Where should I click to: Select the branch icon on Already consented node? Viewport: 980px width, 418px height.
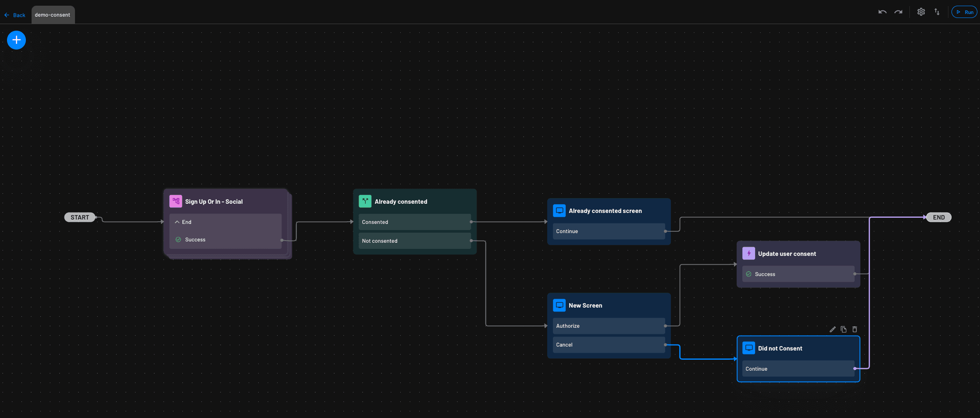[365, 201]
